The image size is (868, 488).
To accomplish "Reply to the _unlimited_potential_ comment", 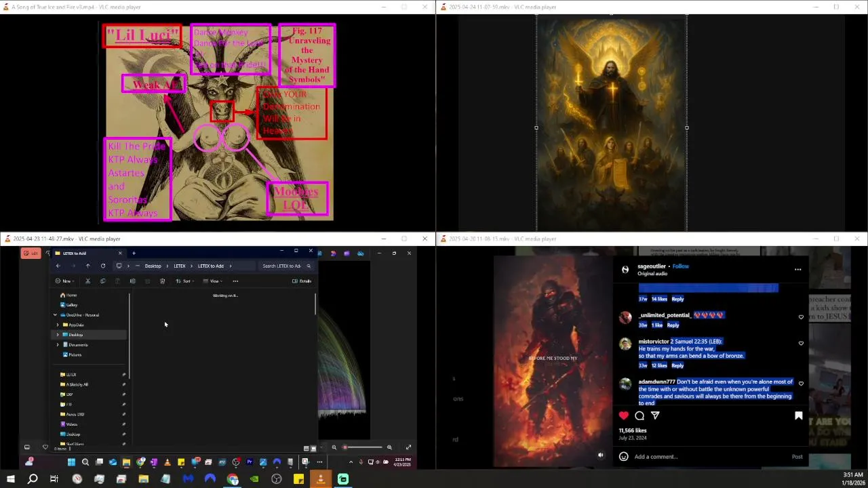I will 673,325.
